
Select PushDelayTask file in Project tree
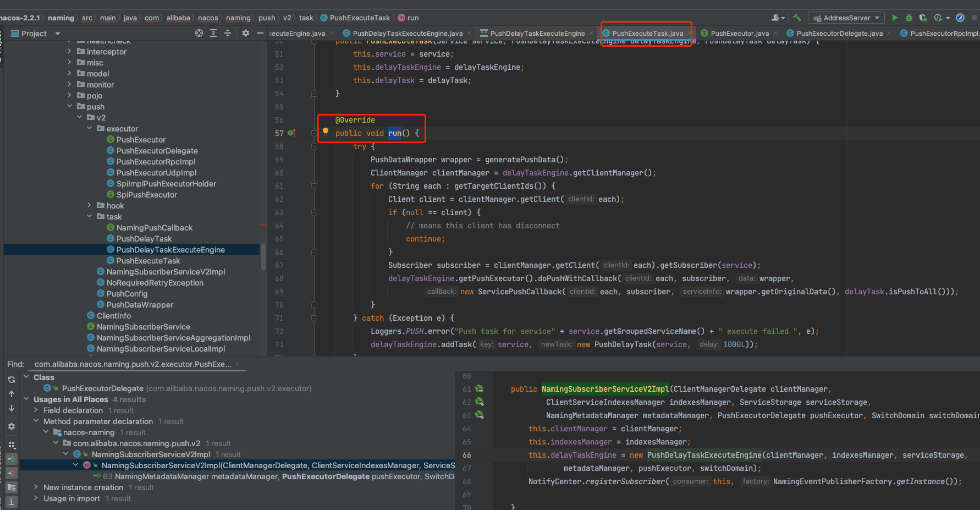(x=144, y=239)
